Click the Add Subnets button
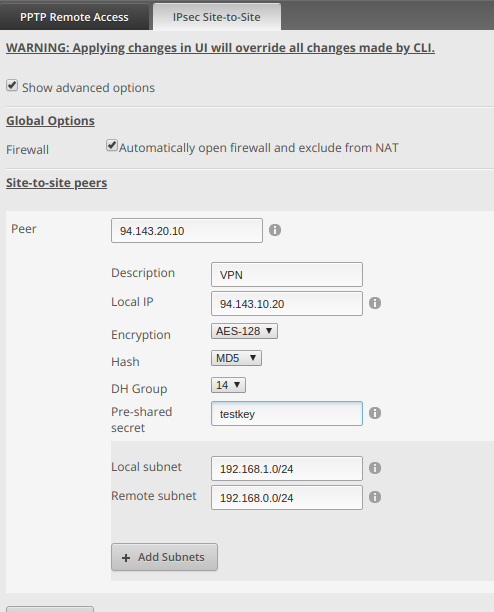This screenshot has width=494, height=612. pos(164,557)
